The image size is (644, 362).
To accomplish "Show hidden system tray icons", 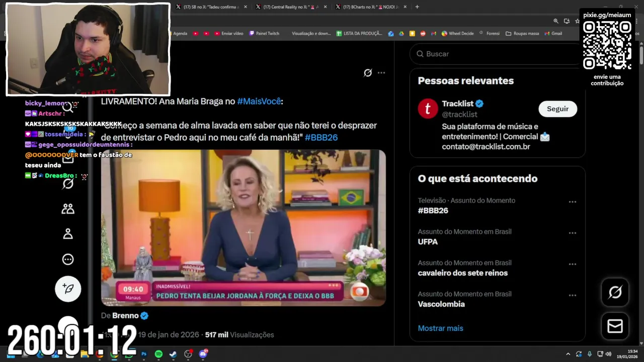I will (x=568, y=354).
